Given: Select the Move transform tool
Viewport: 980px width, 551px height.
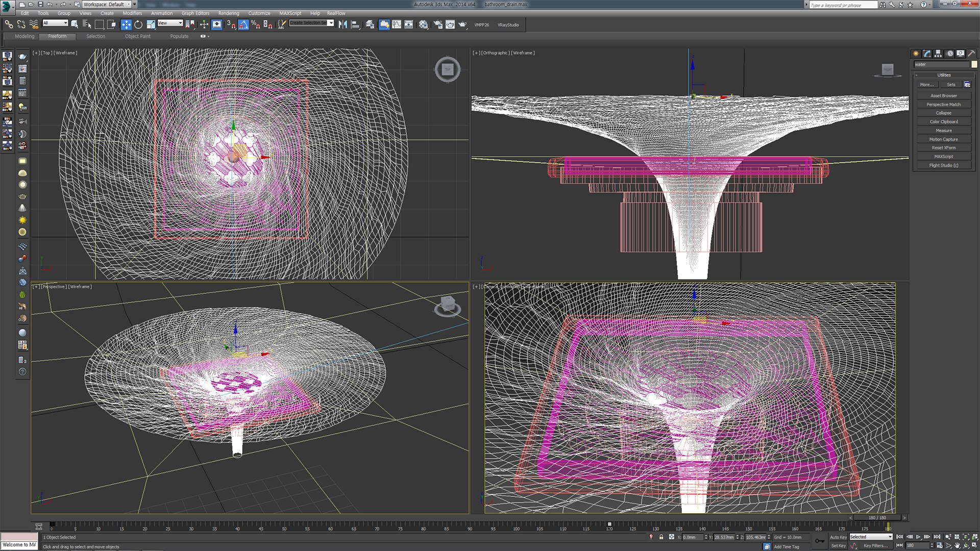Looking at the screenshot, I should [x=126, y=24].
